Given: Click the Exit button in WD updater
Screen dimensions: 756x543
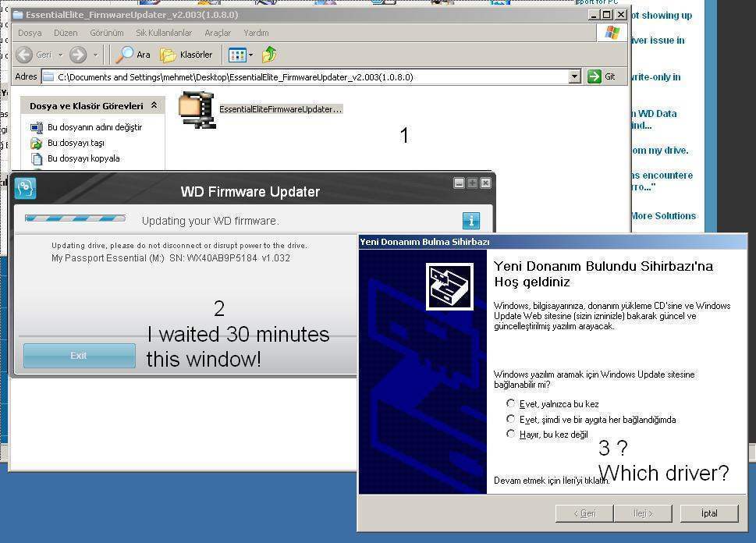Looking at the screenshot, I should click(80, 356).
